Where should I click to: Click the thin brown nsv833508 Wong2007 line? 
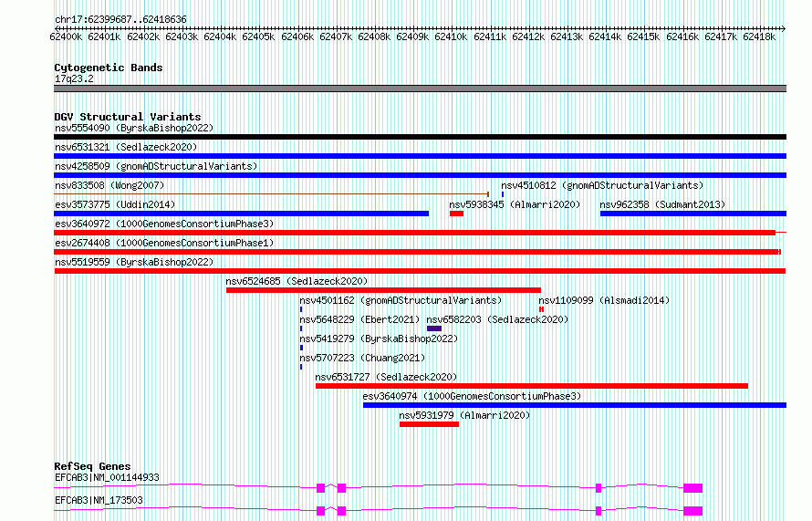[x=271, y=194]
